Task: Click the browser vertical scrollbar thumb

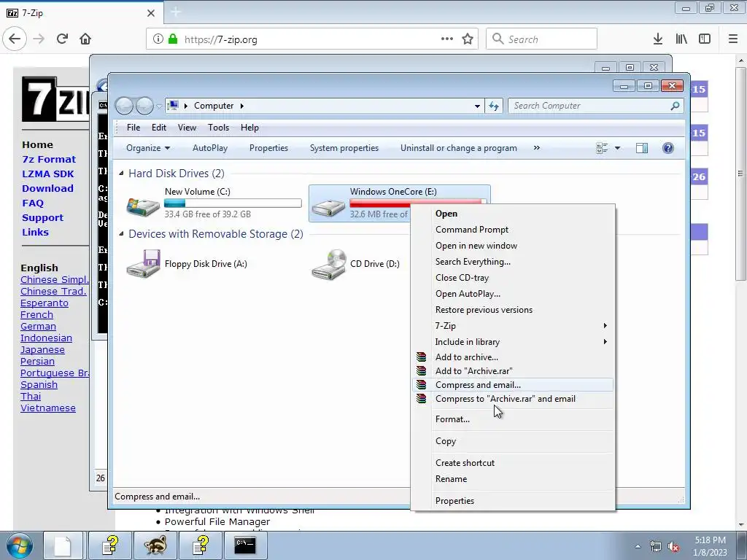Action: pyautogui.click(x=740, y=174)
